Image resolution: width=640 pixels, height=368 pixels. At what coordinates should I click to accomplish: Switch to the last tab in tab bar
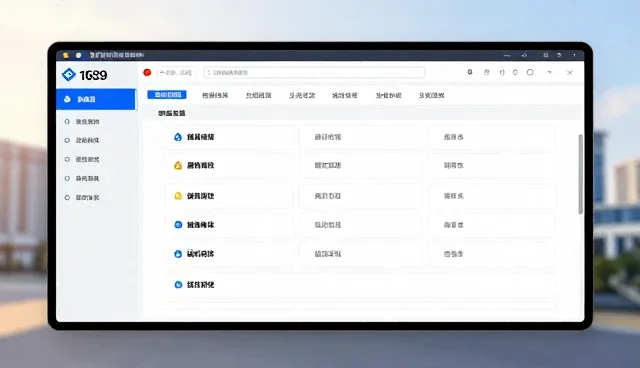click(431, 95)
